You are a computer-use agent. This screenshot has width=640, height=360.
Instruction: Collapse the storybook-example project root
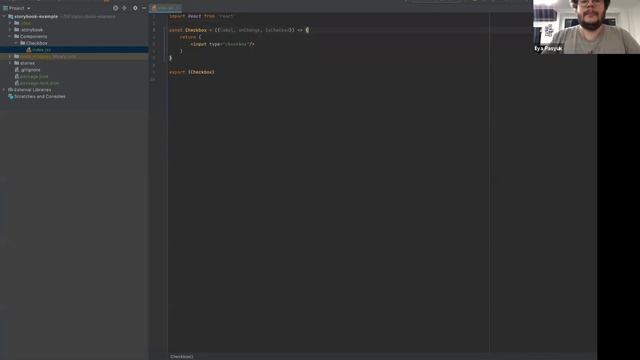point(4,17)
